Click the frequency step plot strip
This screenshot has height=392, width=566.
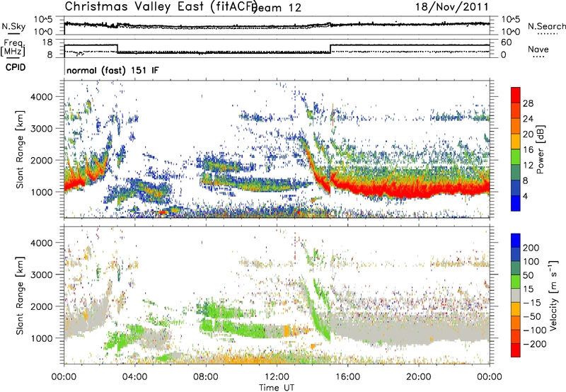(x=277, y=48)
